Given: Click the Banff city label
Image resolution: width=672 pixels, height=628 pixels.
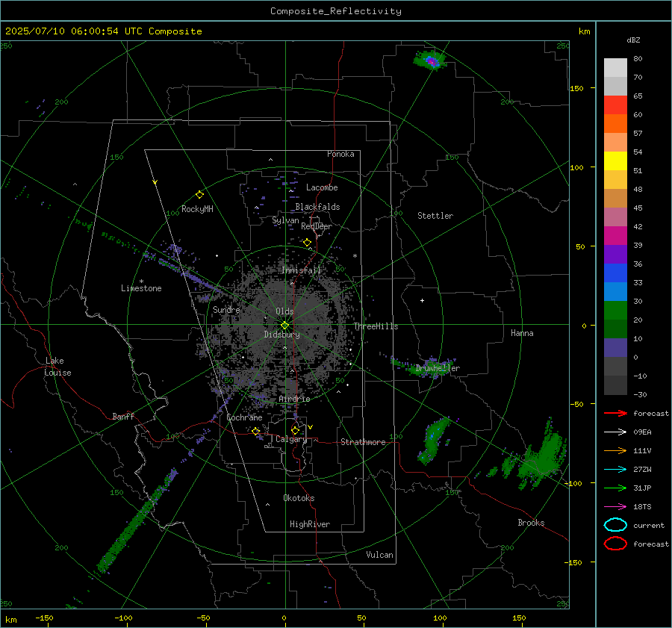Looking at the screenshot, I should (x=123, y=416).
